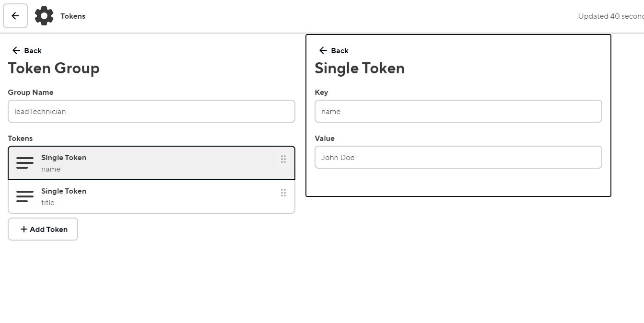Click the Single Token heading

[360, 68]
